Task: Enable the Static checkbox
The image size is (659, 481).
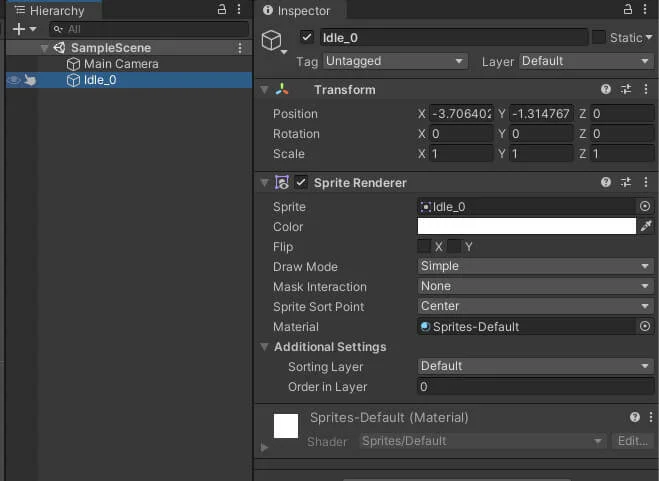Action: (x=598, y=37)
